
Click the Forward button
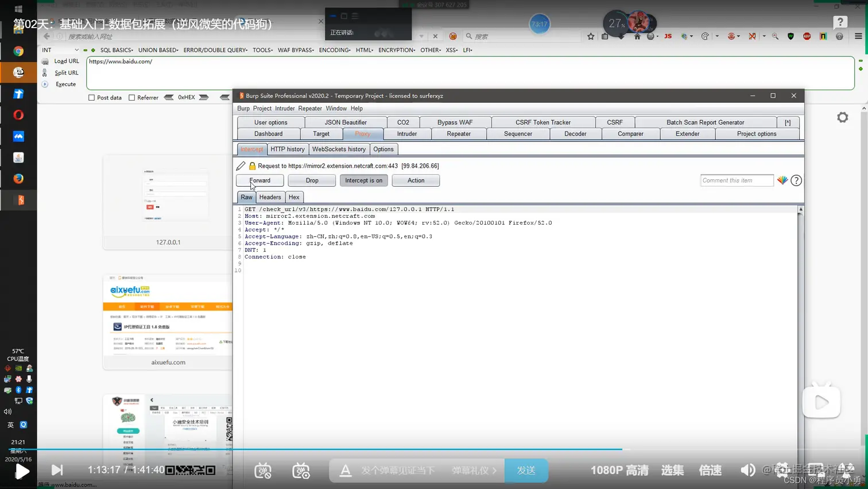tap(260, 180)
